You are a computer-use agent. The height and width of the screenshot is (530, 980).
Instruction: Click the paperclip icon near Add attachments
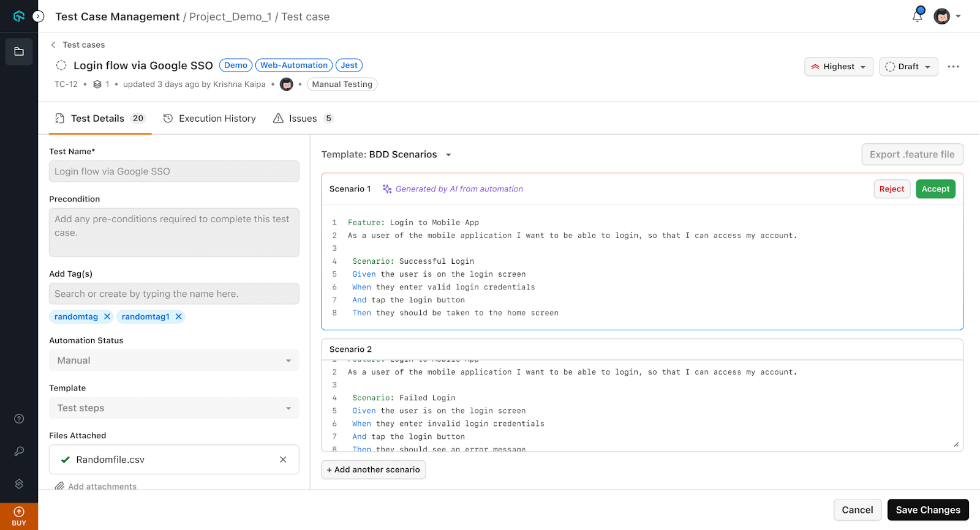coord(59,487)
